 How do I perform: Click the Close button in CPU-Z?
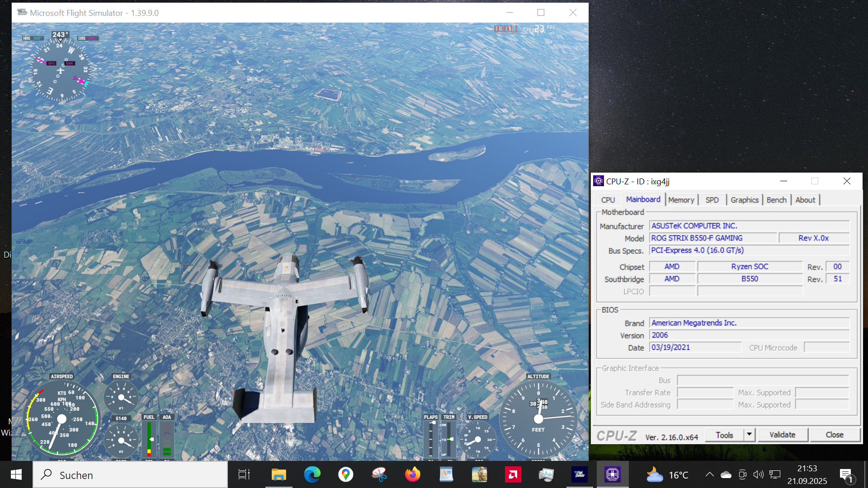click(835, 435)
